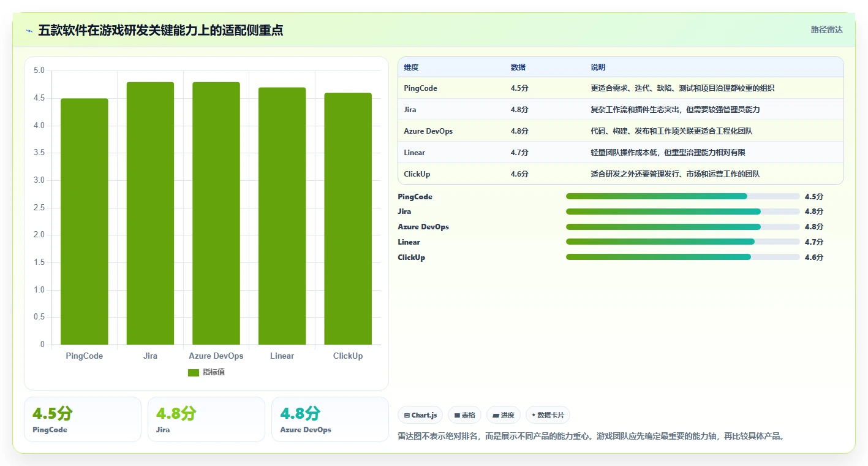The image size is (868, 466).
Task: Click the 4.5分 table cell for PingCode
Action: click(519, 88)
